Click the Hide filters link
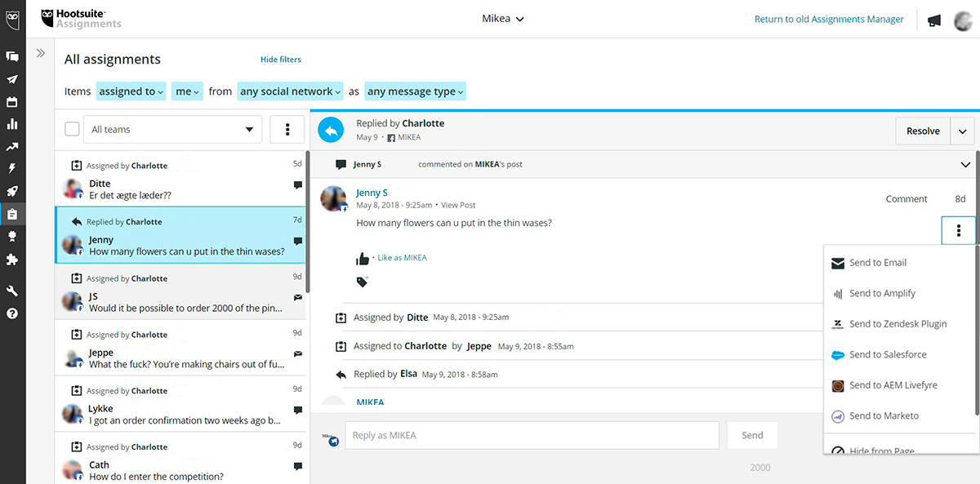This screenshot has width=980, height=484. pyautogui.click(x=281, y=60)
